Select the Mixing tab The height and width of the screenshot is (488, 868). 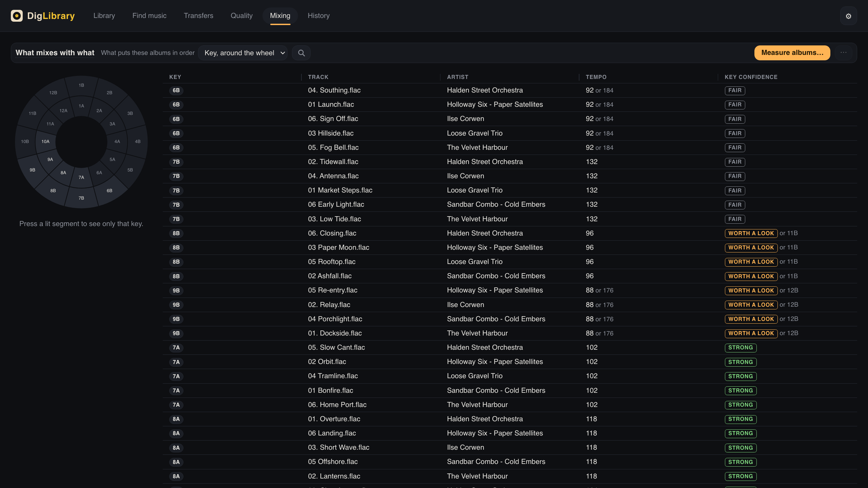pyautogui.click(x=280, y=16)
